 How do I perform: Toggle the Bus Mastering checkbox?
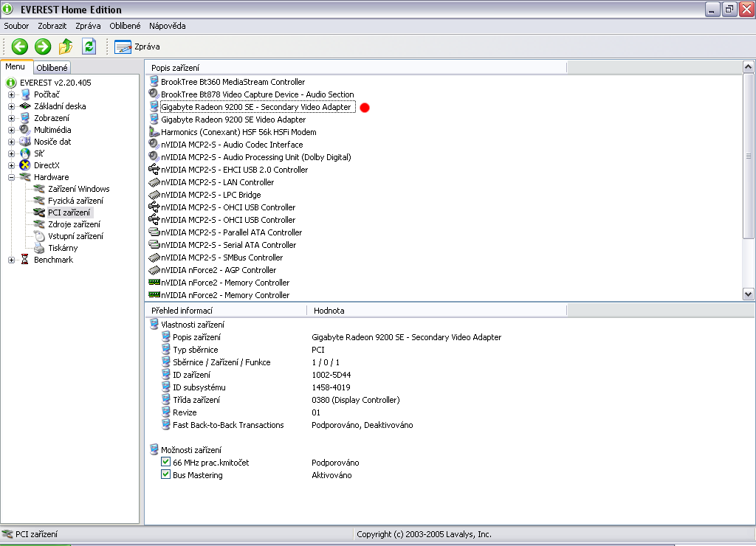tap(165, 474)
